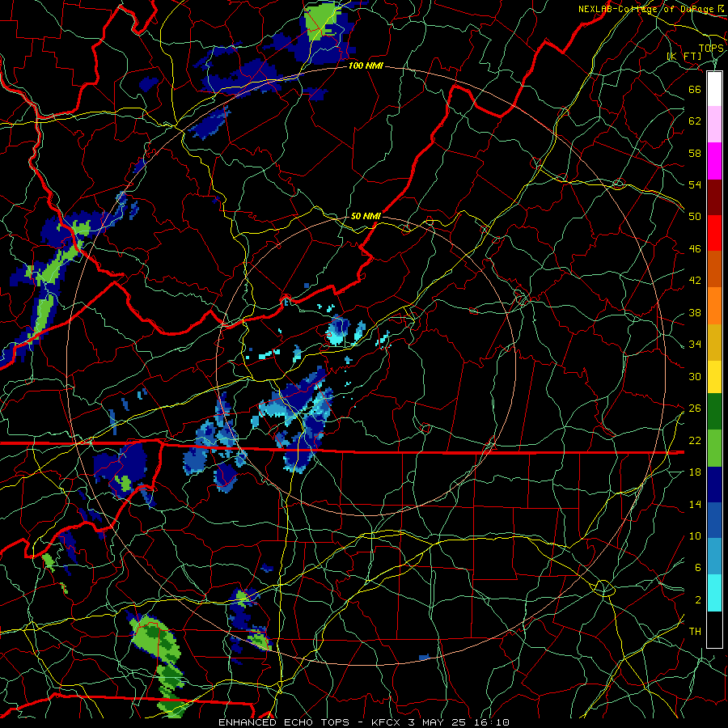Pick the cyan legend swatch

coord(714,592)
